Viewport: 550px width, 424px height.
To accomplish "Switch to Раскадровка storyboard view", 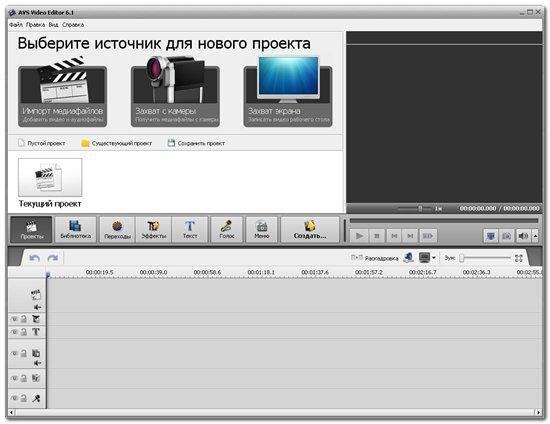I will coord(375,258).
